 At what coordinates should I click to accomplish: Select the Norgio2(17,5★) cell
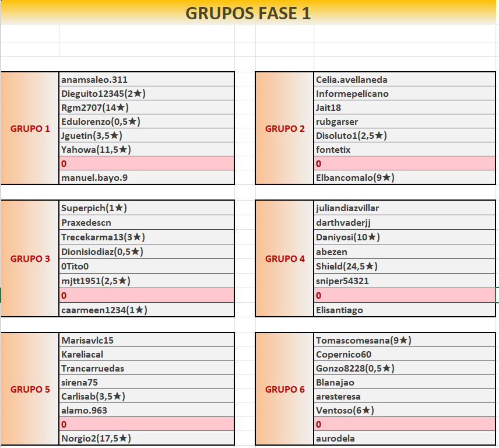[147, 438]
